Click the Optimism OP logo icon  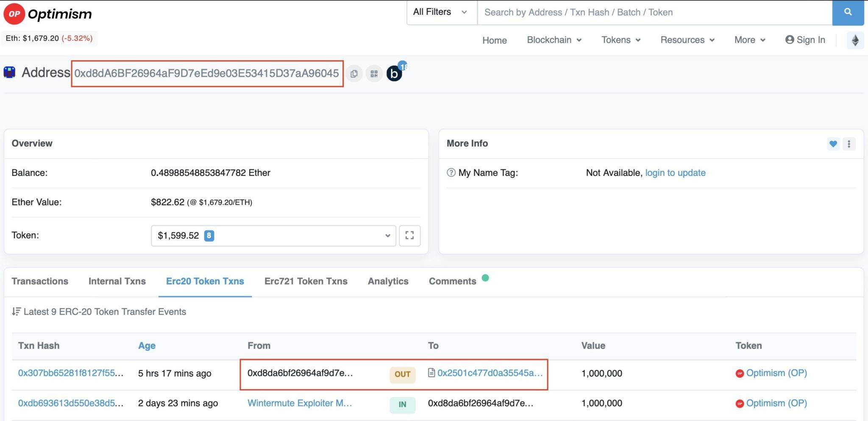point(14,14)
